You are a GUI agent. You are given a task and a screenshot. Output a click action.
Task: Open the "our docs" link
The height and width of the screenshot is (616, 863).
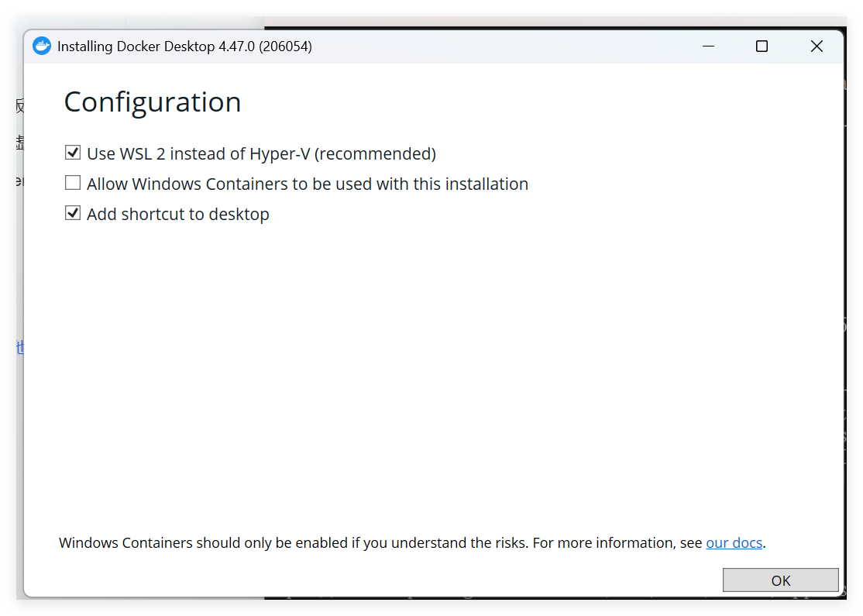(x=734, y=542)
